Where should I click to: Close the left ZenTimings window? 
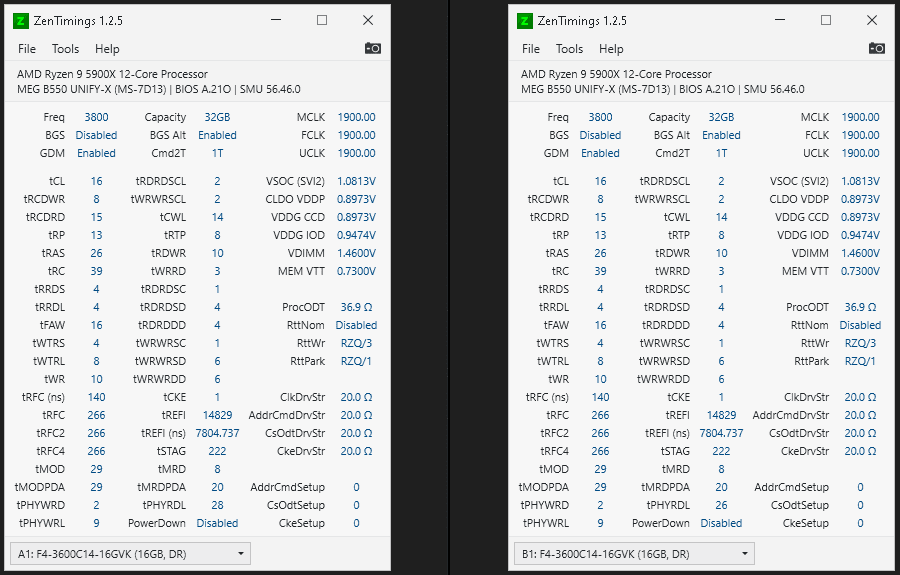click(368, 20)
